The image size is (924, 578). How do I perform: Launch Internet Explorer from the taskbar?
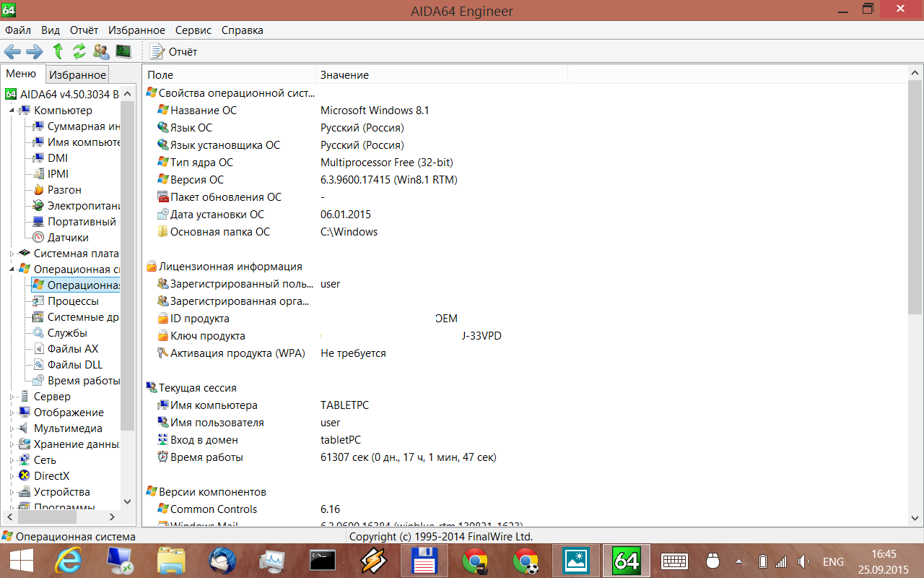click(x=70, y=561)
